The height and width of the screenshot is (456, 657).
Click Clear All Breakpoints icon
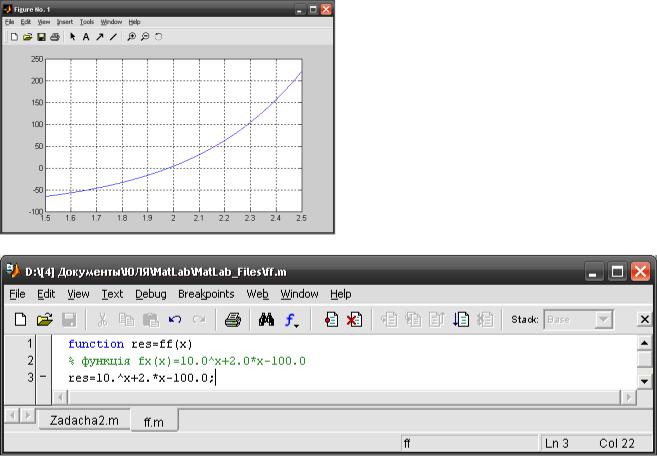tap(353, 320)
